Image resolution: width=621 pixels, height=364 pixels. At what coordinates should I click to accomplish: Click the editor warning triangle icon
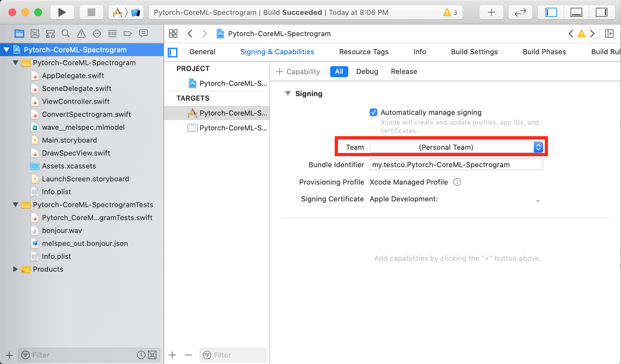(582, 34)
